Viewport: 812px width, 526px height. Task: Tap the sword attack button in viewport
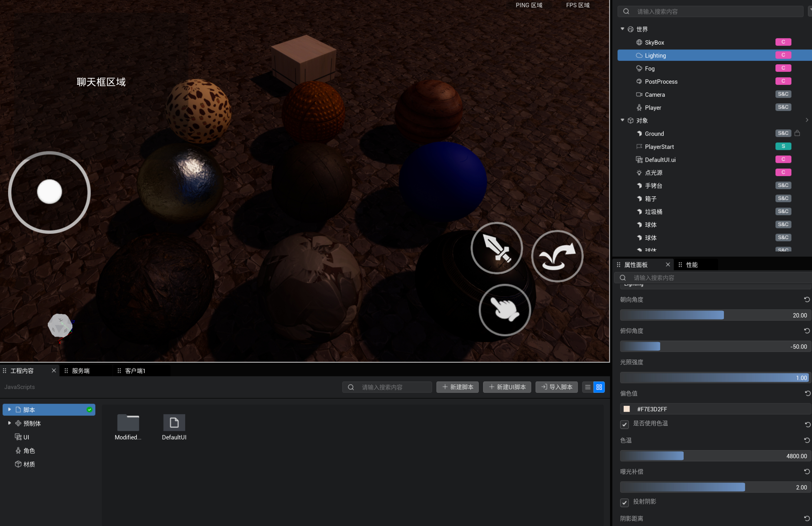click(497, 248)
